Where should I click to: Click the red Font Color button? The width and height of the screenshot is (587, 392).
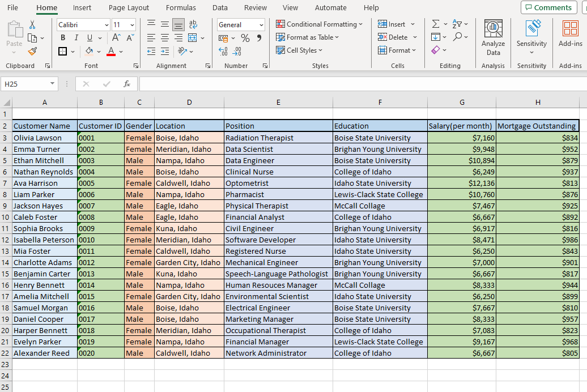coord(111,52)
